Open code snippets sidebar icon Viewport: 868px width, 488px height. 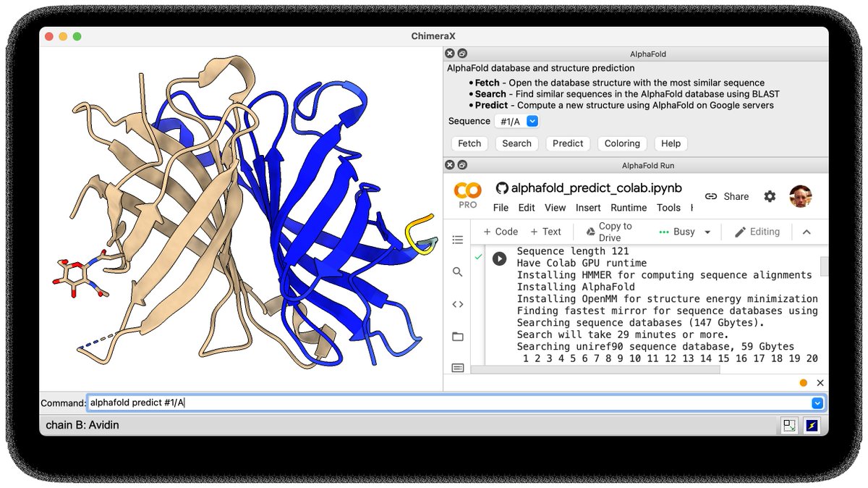pos(458,304)
